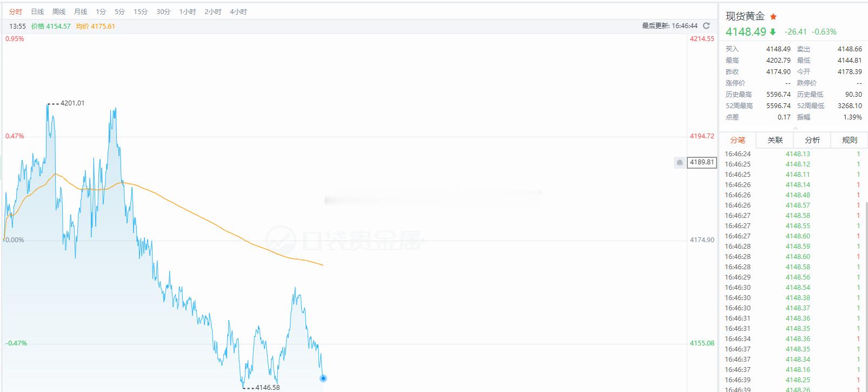
Task: Click the 4189.81 price label on axis
Action: [x=701, y=162]
